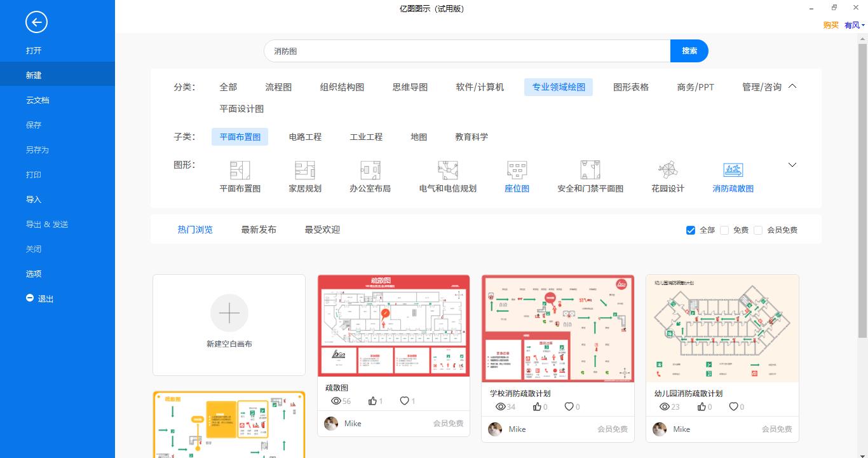Select the 流程图 category
This screenshot has height=458, width=868.
[x=278, y=87]
